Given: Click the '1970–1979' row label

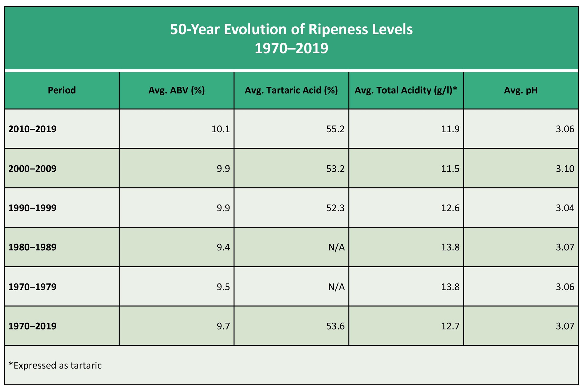Looking at the screenshot, I should coord(33,287).
